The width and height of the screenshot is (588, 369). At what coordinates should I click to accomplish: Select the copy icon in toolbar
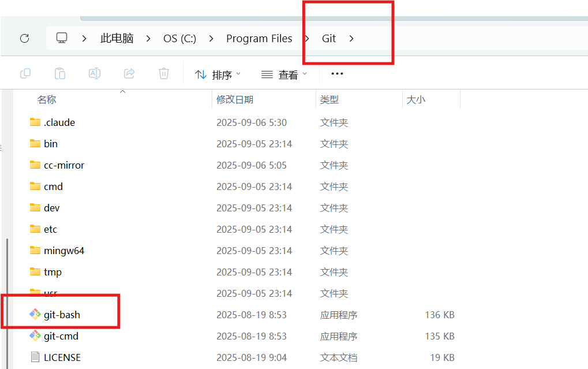pyautogui.click(x=25, y=73)
